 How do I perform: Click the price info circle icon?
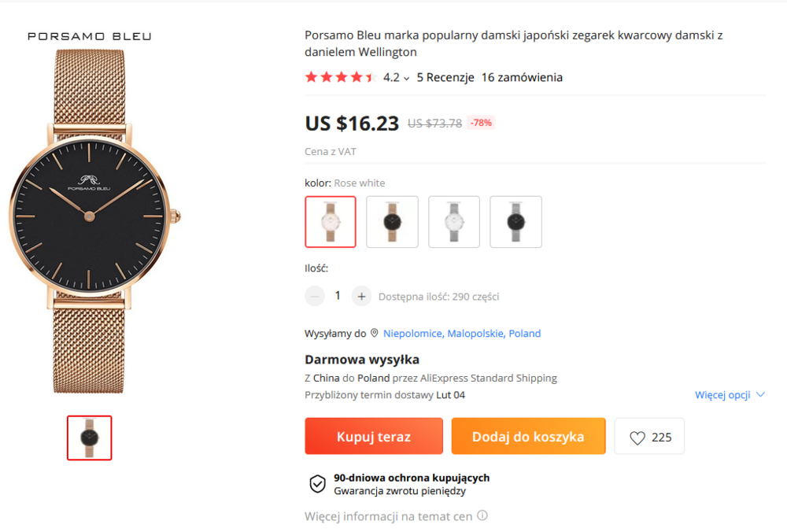point(482,516)
